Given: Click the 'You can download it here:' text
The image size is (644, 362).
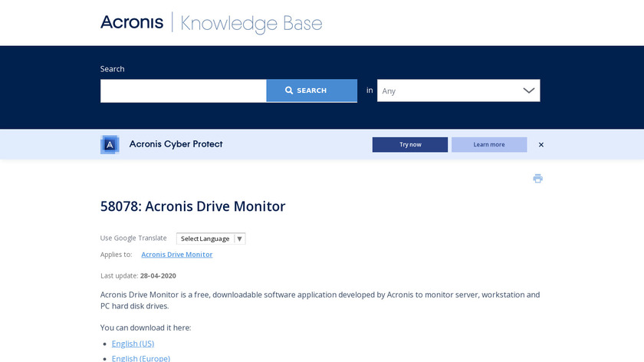Looking at the screenshot, I should tap(146, 327).
